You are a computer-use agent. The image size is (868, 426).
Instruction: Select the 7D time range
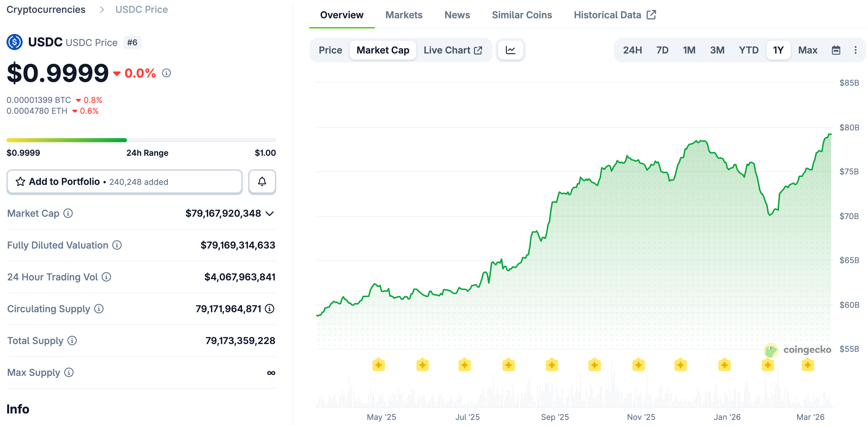[662, 50]
